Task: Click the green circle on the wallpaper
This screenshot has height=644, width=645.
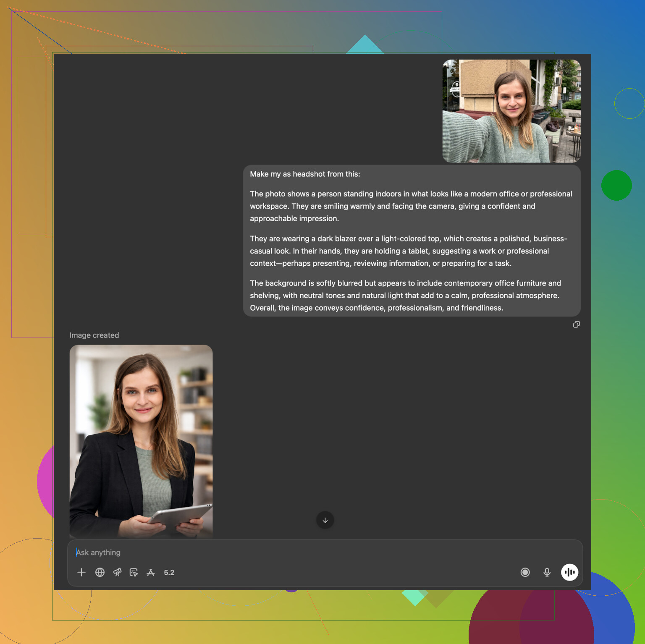Action: (616, 185)
